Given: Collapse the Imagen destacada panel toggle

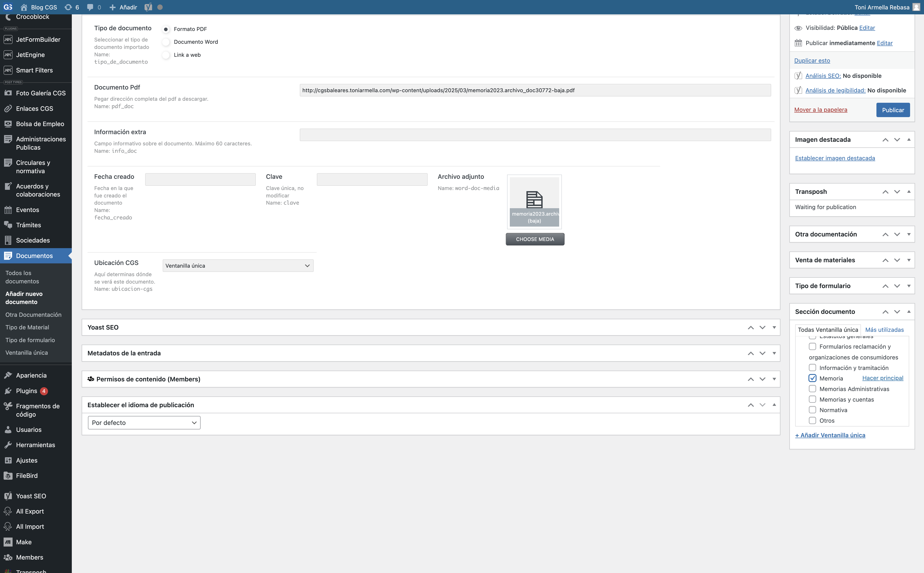Looking at the screenshot, I should coord(909,140).
